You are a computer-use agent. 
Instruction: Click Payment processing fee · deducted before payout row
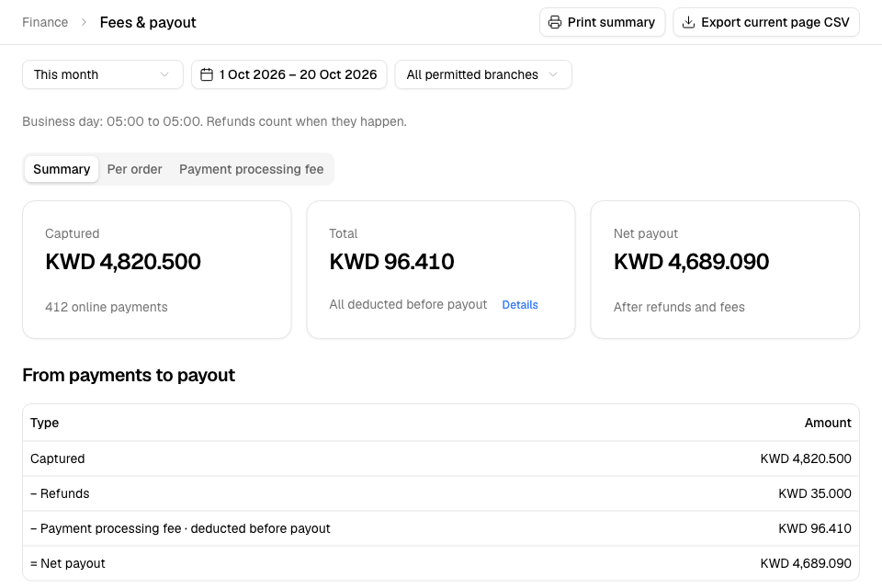pyautogui.click(x=441, y=528)
